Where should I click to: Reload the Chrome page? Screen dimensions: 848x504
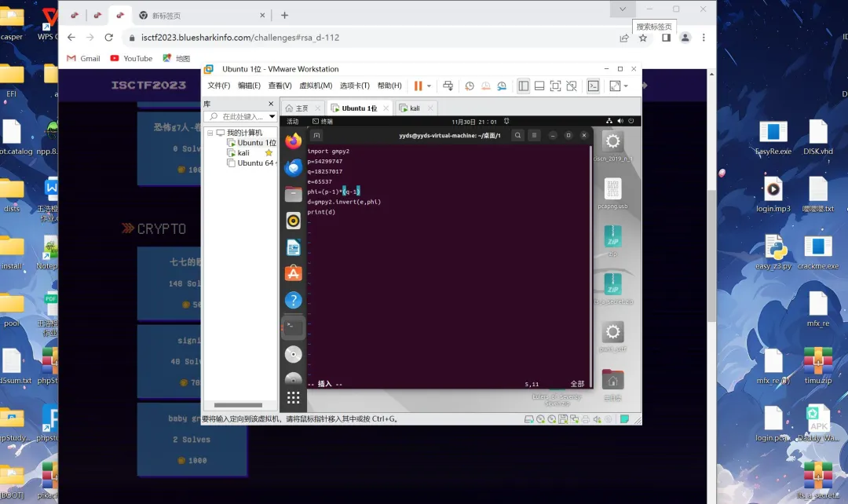(108, 38)
